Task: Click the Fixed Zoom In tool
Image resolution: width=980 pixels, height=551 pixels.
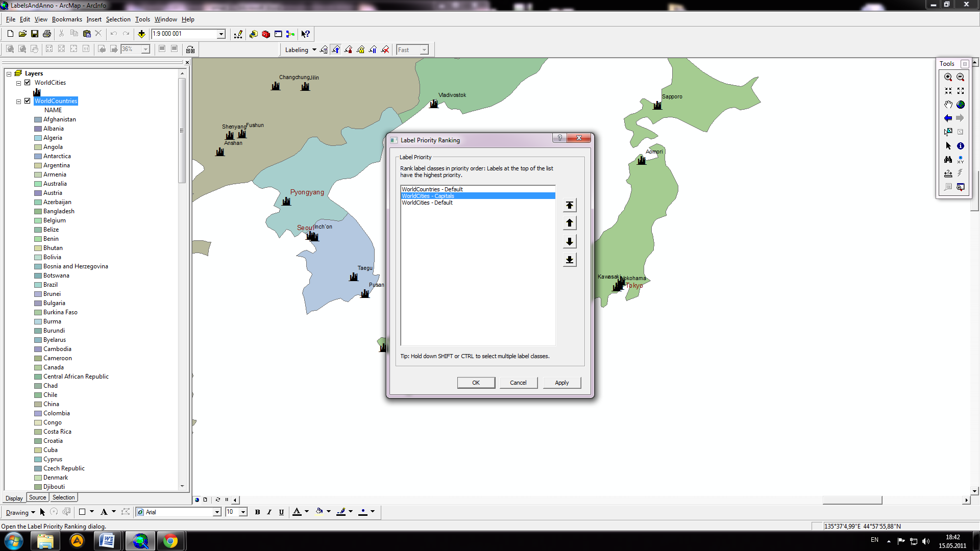Action: click(x=948, y=91)
